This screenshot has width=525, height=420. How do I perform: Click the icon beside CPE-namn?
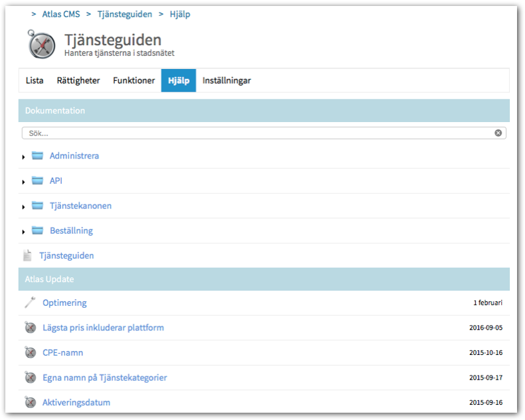point(30,353)
